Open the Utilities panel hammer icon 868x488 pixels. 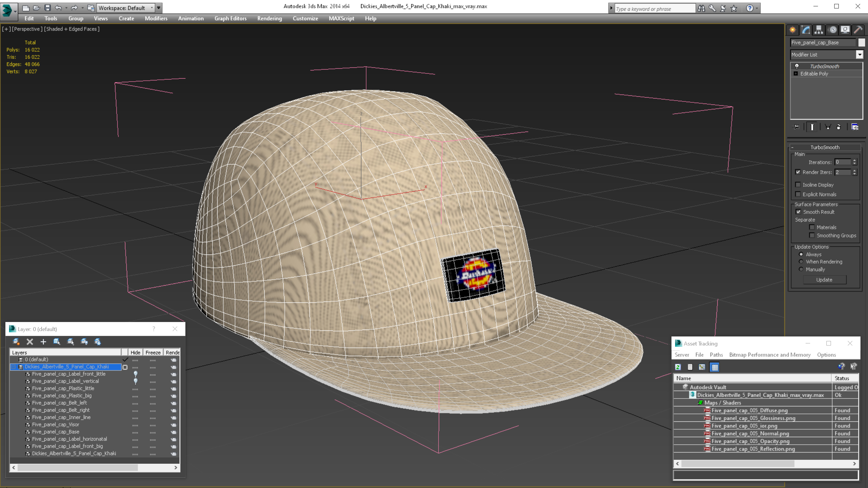click(x=858, y=30)
